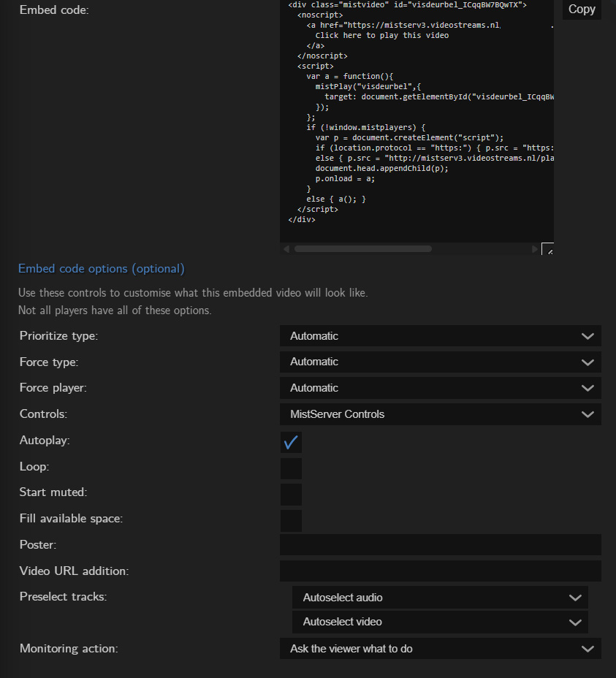Open the Monitoring action dropdown
Viewport: 616px width, 678px height.
coord(438,648)
